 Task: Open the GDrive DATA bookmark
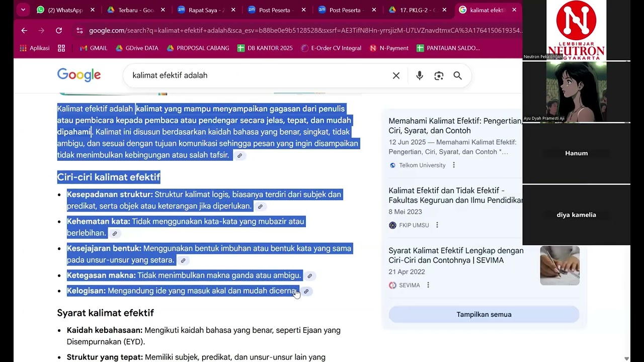137,48
